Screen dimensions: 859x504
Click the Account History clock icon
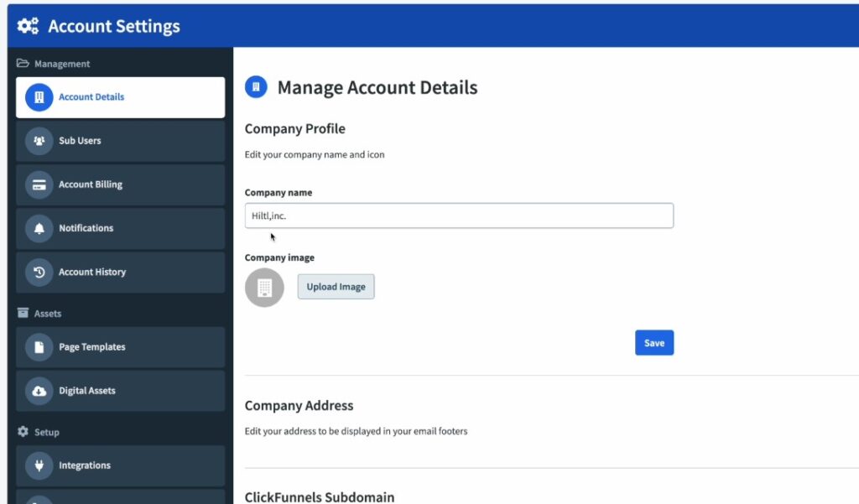(39, 273)
